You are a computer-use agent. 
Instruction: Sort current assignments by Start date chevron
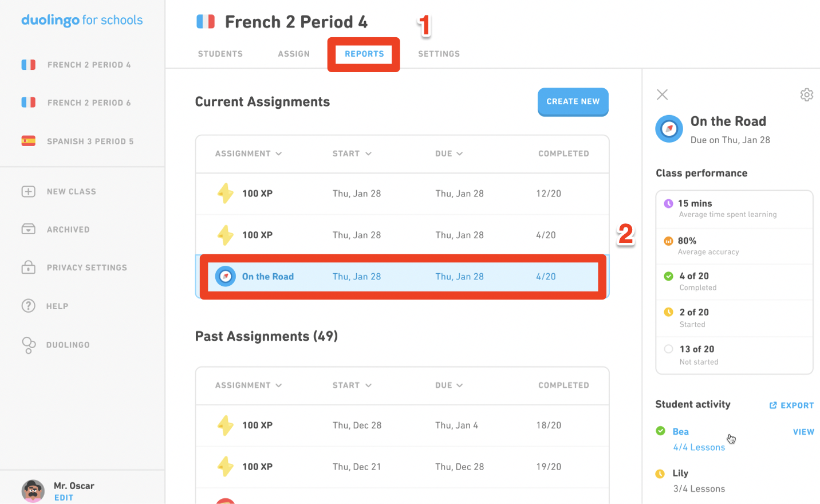(368, 153)
